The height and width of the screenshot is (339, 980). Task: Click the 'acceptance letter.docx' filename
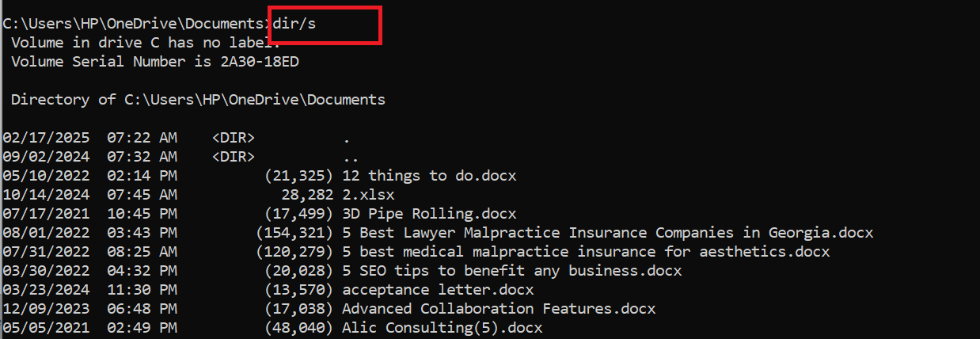tap(432, 289)
